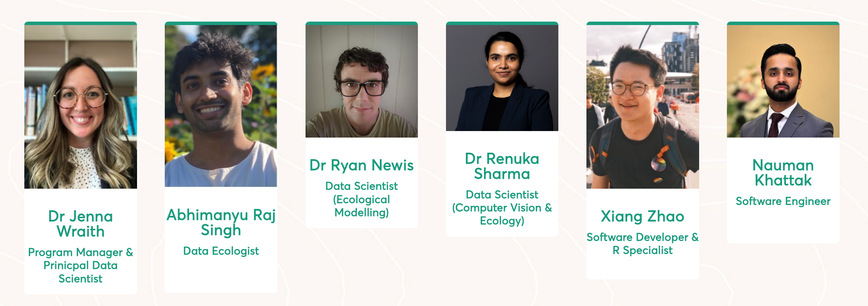
Task: Select Software Developer & R Specialist title
Action: 643,244
